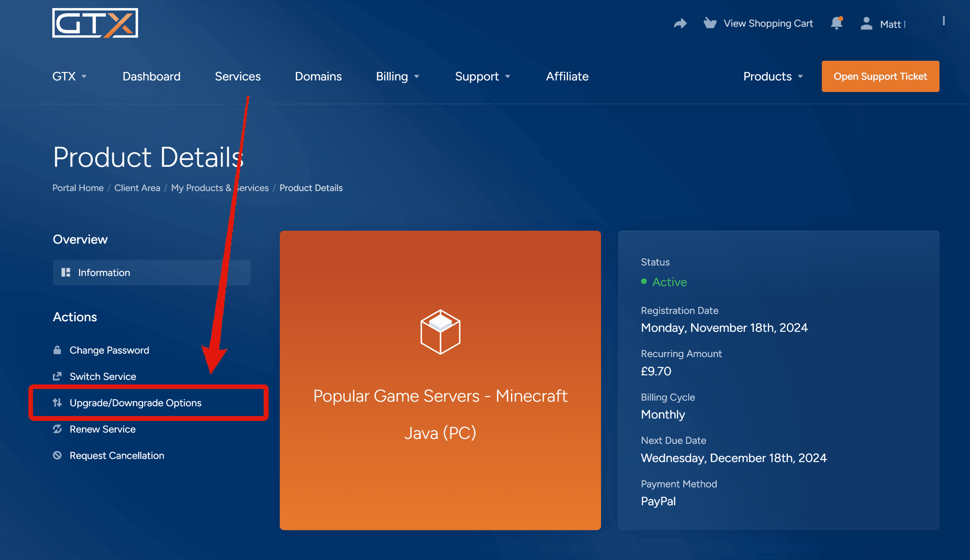Click the Information grid icon

coord(66,272)
